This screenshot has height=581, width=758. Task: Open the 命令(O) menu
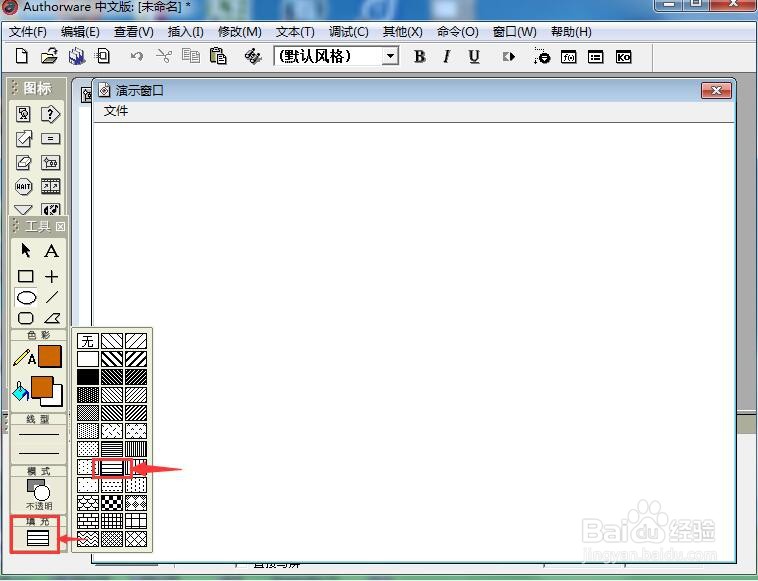(458, 32)
